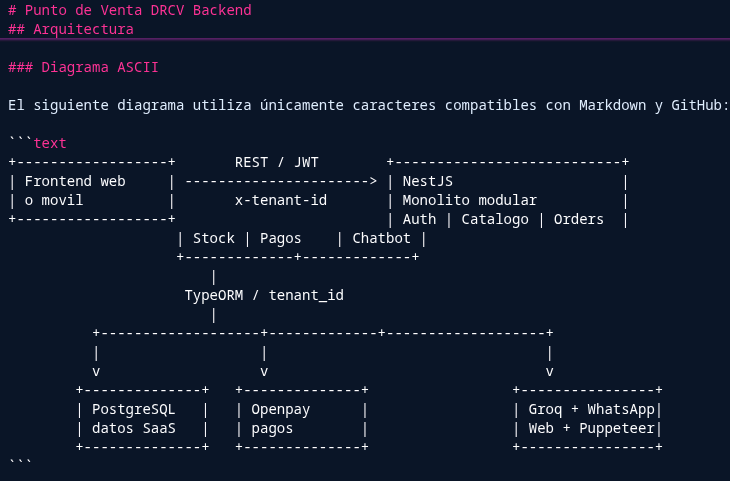Click the 'Catalogo' module name
Screen dimensions: 730x481
coord(495,219)
